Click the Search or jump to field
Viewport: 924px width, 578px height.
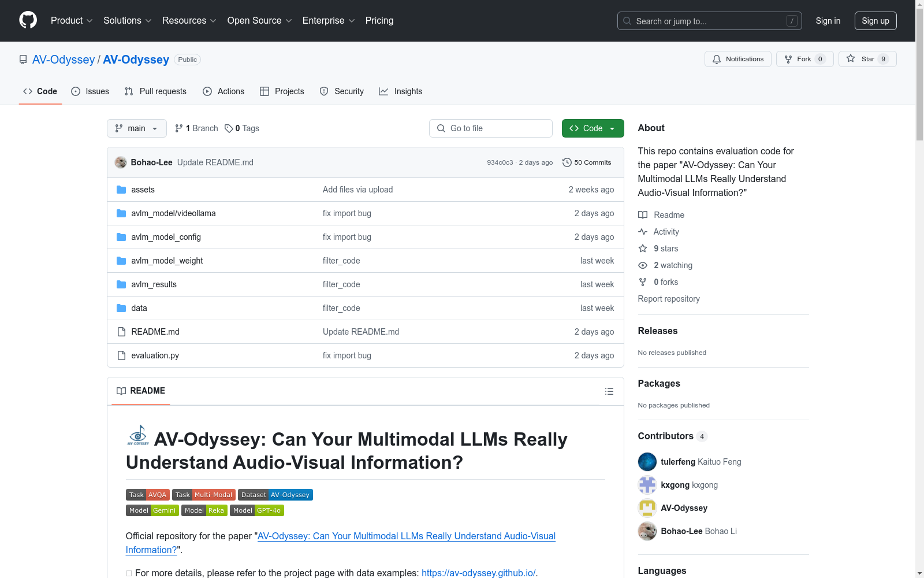point(710,21)
